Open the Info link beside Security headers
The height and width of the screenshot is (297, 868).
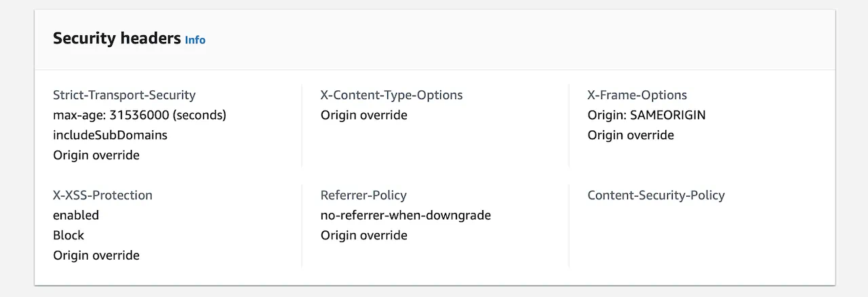195,40
